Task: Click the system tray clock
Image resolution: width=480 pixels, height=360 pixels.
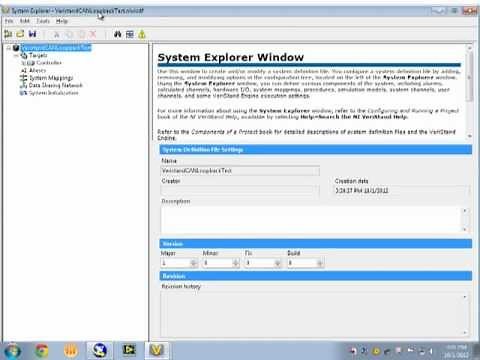Action: (x=456, y=351)
